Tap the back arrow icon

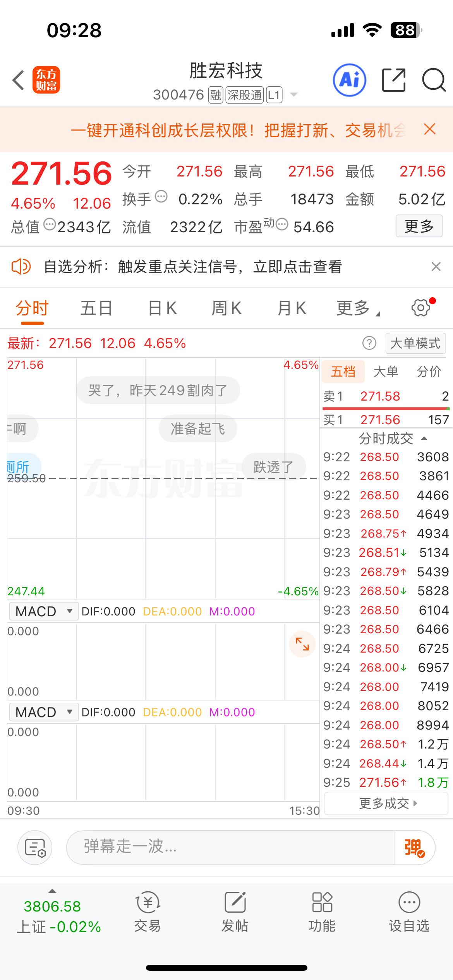(18, 80)
